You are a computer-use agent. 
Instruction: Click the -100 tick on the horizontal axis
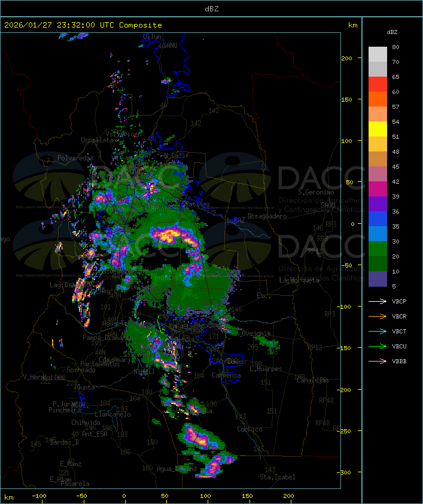pyautogui.click(x=39, y=496)
